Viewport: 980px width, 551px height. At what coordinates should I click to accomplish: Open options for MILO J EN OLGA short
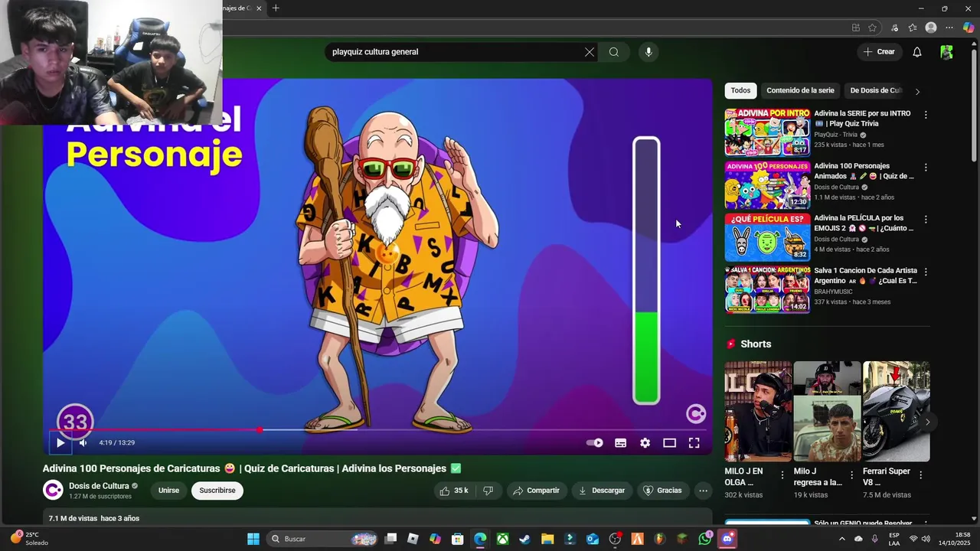[782, 474]
